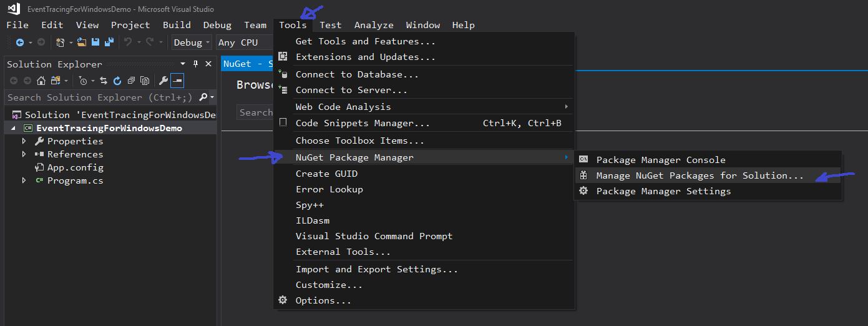
Task: Open the Debug menu
Action: [217, 25]
